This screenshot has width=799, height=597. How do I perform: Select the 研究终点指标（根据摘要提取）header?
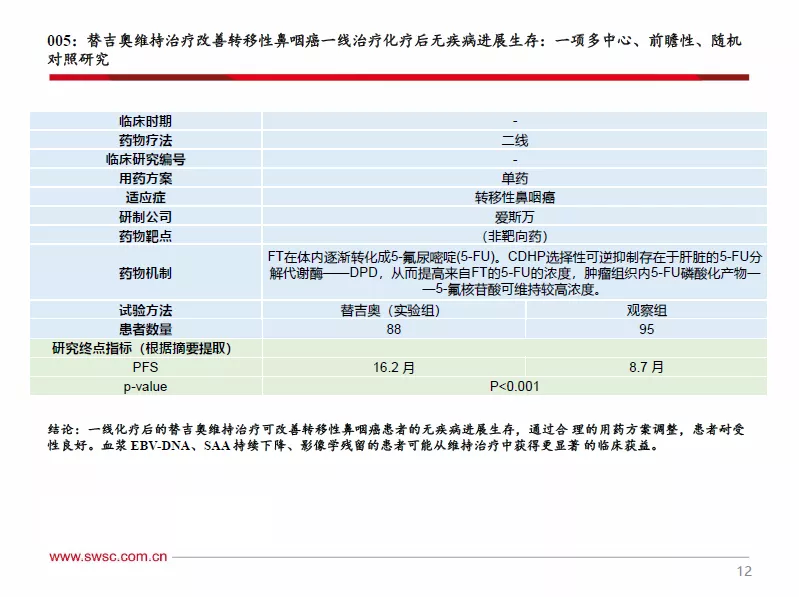pyautogui.click(x=146, y=348)
